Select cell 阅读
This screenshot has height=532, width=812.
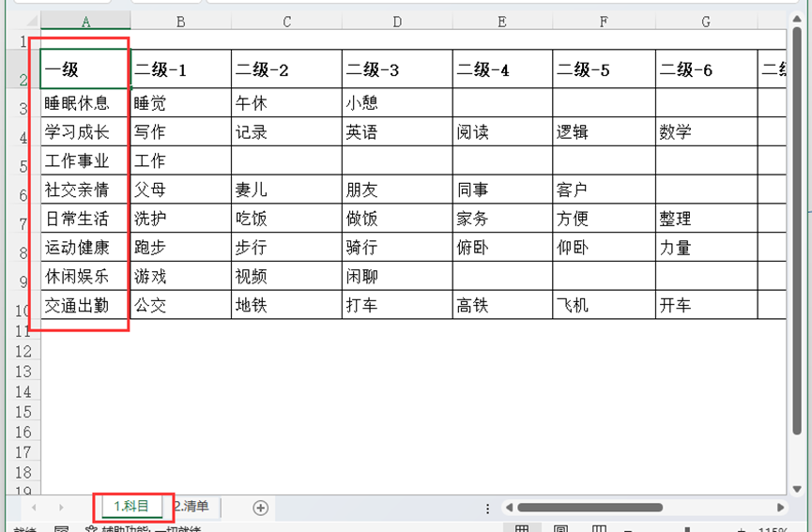(502, 131)
